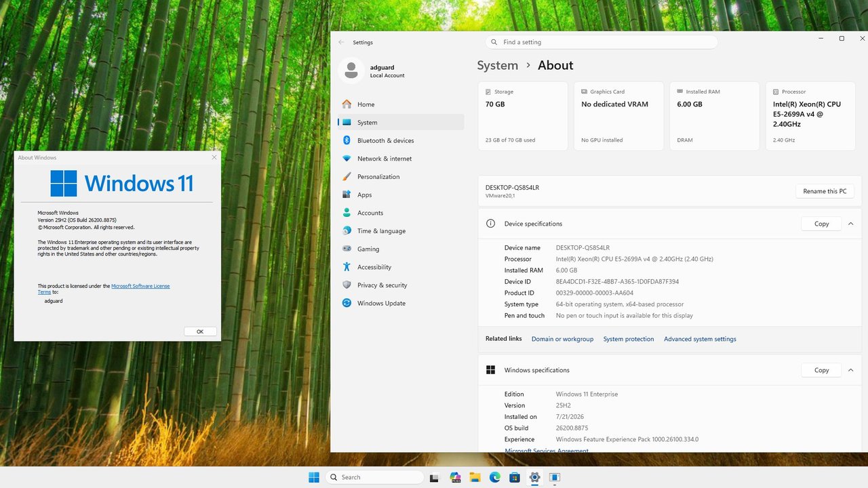The height and width of the screenshot is (488, 868).
Task: Open the Windows Start menu
Action: point(314,477)
